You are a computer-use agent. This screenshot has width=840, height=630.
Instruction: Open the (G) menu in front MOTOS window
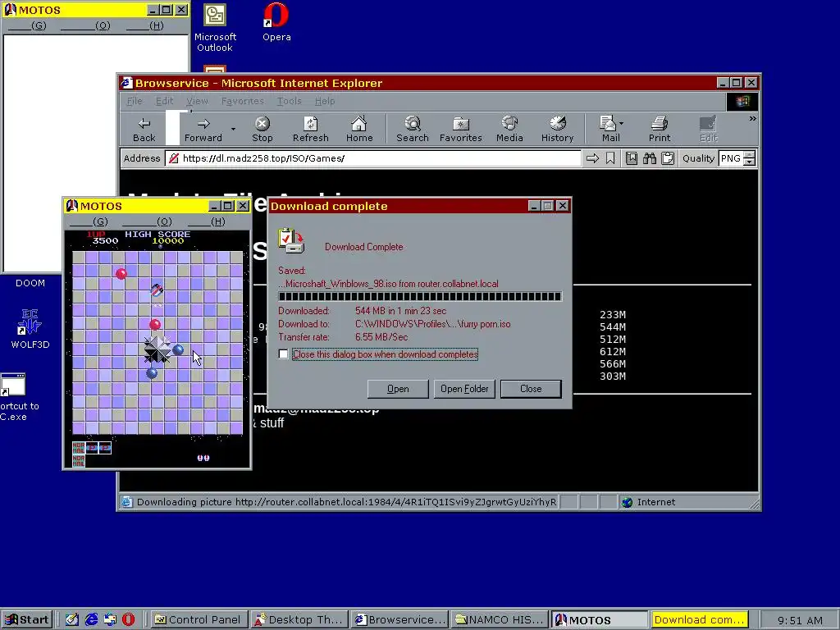[x=89, y=221]
